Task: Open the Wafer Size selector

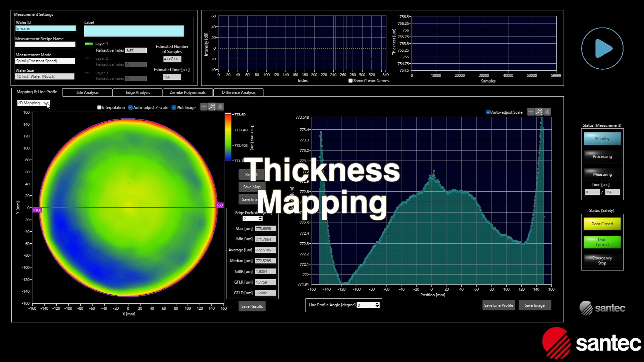Action: [45, 76]
